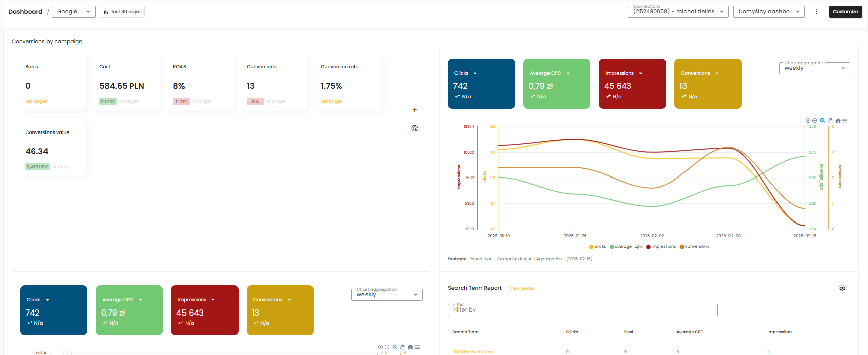The image size is (868, 355).
Task: Toggle the average_cpc legend series
Action: click(626, 247)
